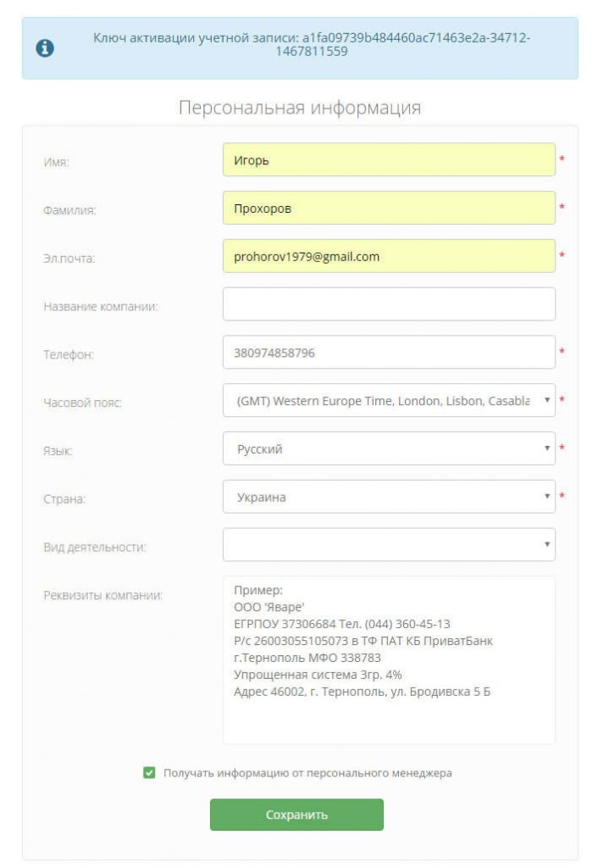Open the Часовой пояс timezone dropdown

(x=389, y=400)
